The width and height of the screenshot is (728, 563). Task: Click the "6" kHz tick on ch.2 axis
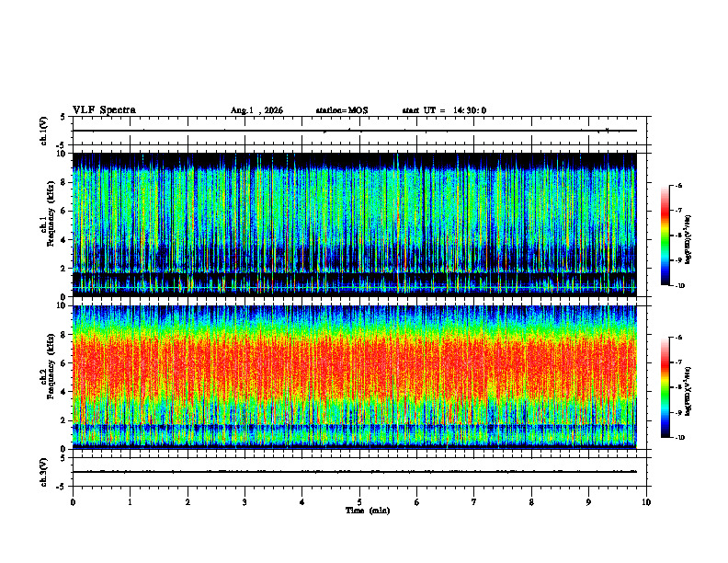pos(64,363)
